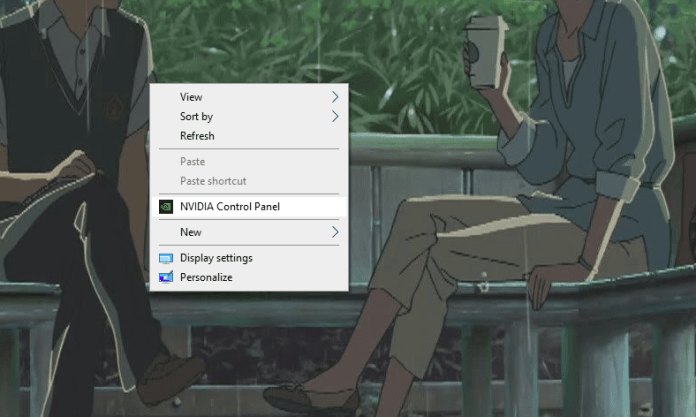
Task: Open NVIDIA Control Panel
Action: tap(249, 207)
